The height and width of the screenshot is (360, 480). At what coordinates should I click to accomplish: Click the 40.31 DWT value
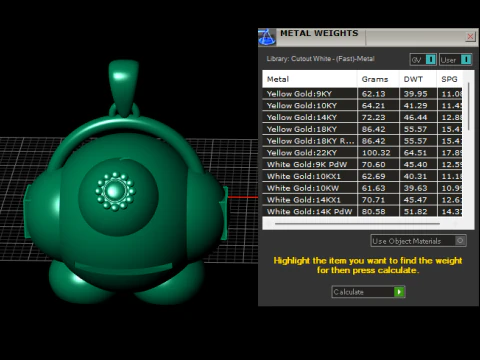click(x=415, y=176)
